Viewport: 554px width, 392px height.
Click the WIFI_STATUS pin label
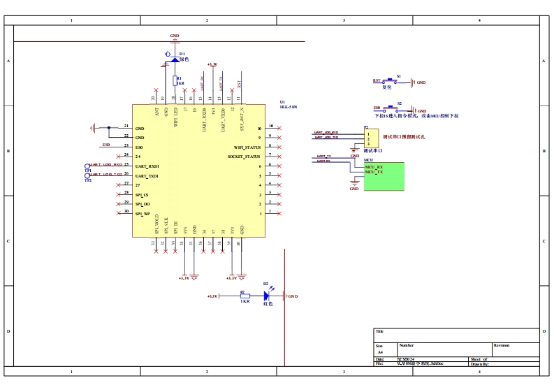(247, 147)
